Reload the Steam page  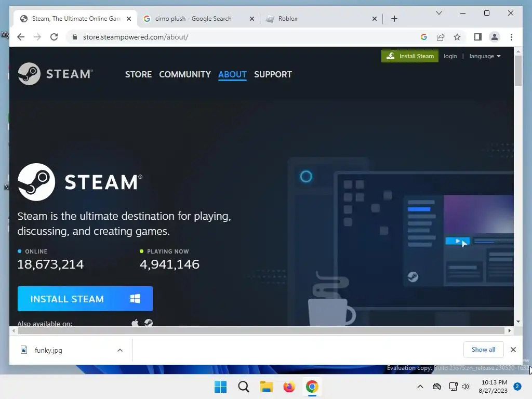point(54,37)
